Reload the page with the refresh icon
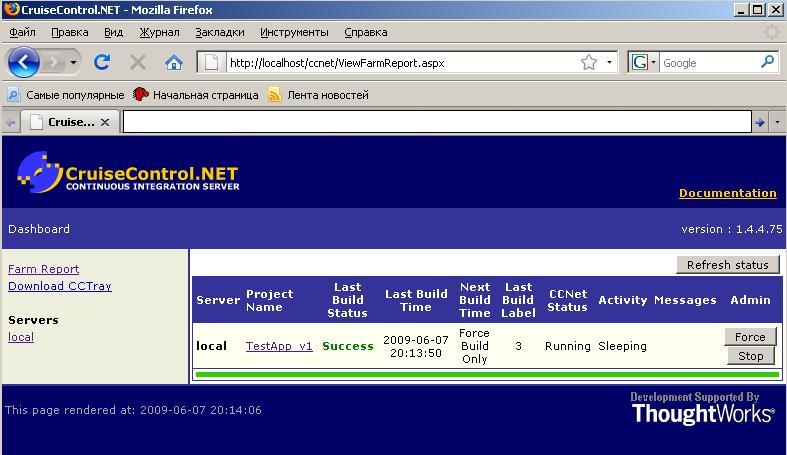Image resolution: width=787 pixels, height=455 pixels. coord(102,62)
